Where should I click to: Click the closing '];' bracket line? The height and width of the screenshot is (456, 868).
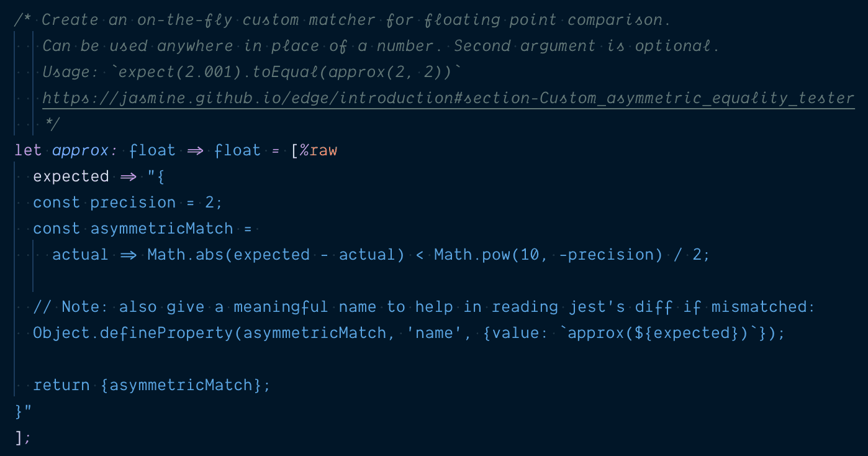(23, 437)
